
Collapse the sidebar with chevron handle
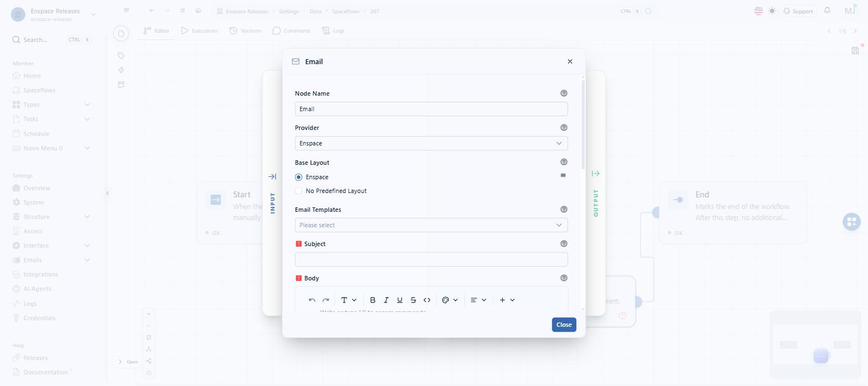(107, 193)
